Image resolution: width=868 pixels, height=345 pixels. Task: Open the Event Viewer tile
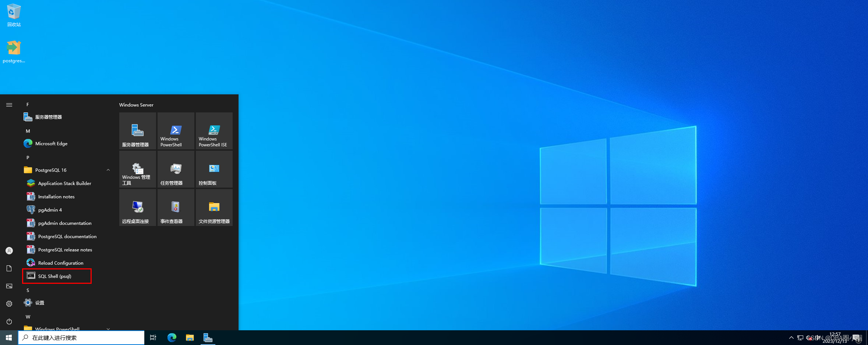pyautogui.click(x=176, y=208)
